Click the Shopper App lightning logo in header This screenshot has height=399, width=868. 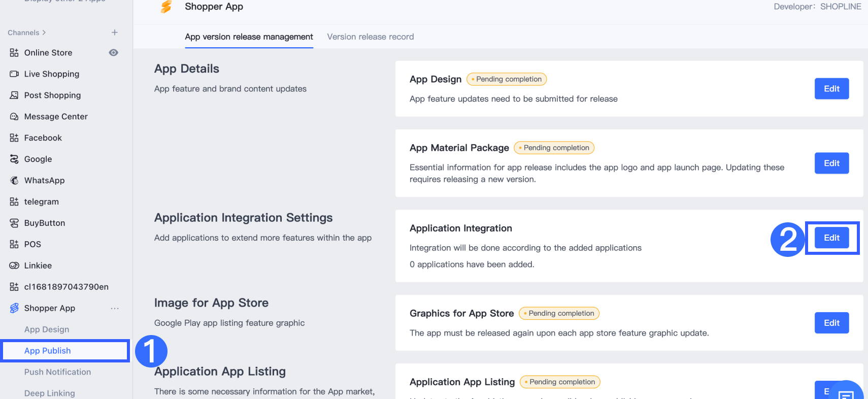coord(166,7)
